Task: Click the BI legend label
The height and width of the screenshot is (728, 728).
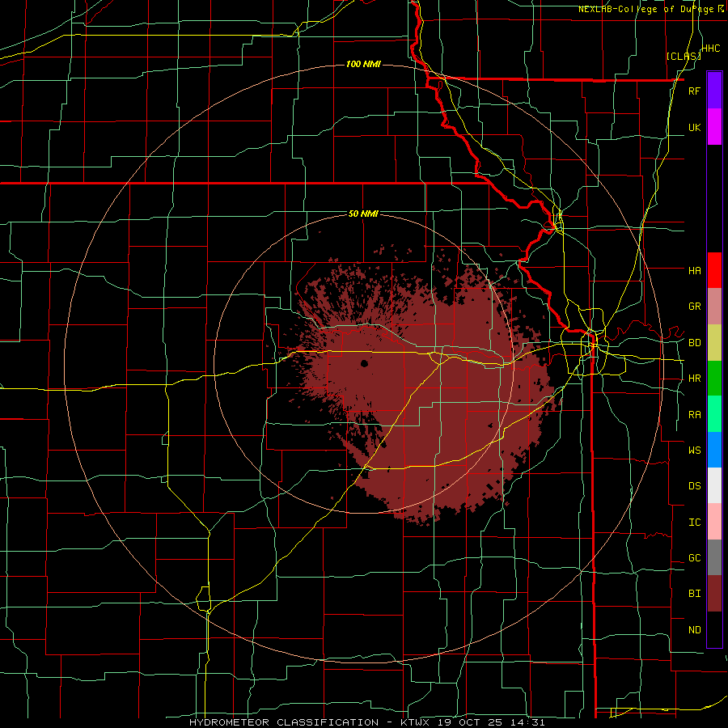Action: (694, 594)
